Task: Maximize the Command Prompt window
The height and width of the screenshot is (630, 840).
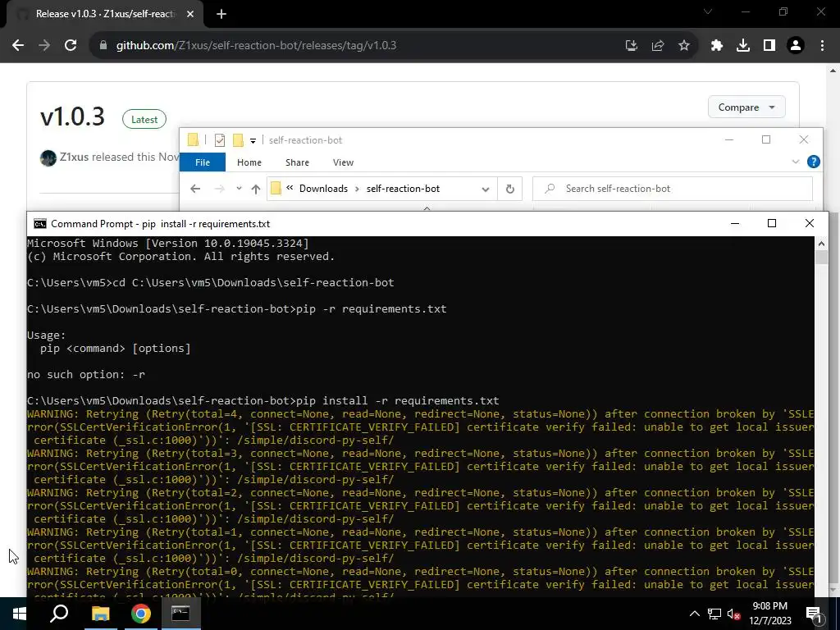Action: (x=772, y=223)
